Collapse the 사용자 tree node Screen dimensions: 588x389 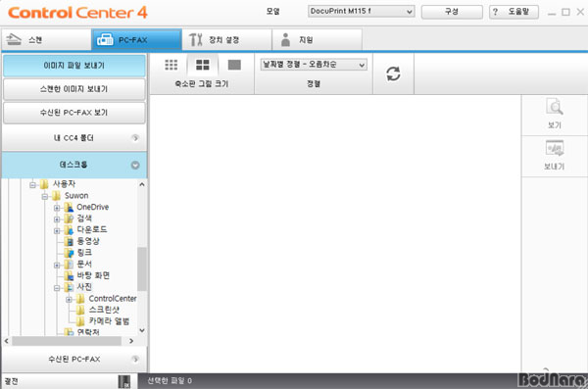[x=32, y=184]
